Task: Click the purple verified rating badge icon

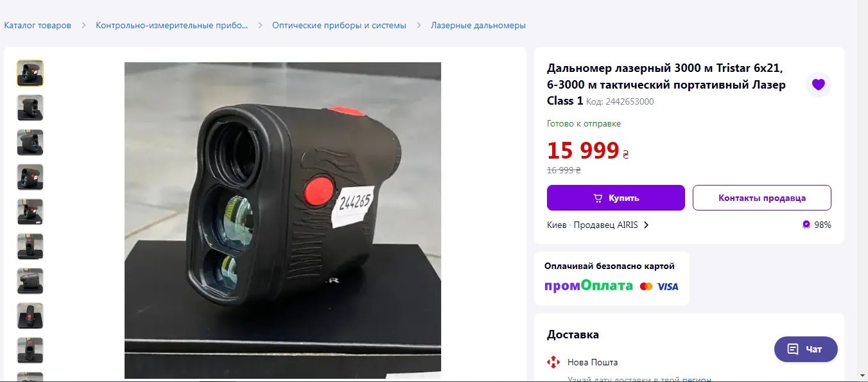Action: point(806,225)
